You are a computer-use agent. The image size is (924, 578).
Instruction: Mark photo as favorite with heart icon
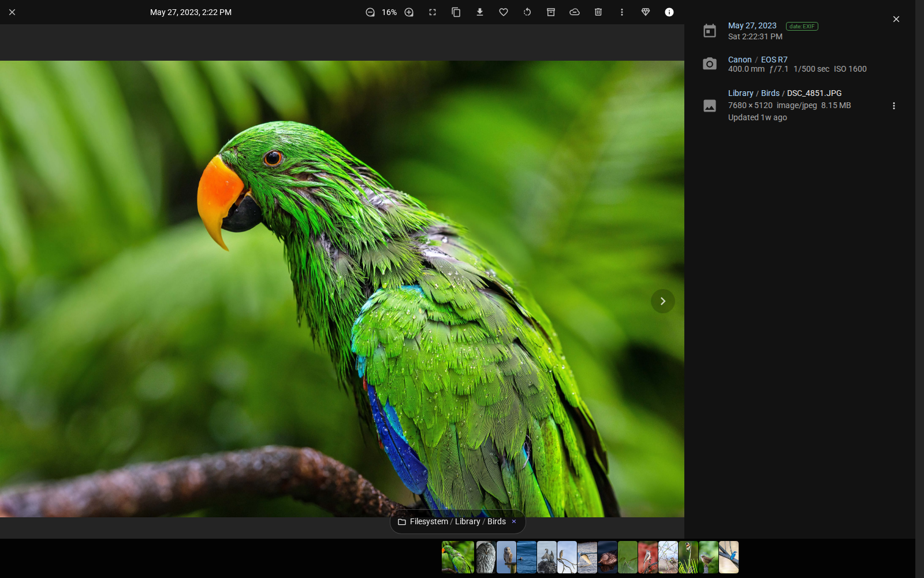click(504, 12)
